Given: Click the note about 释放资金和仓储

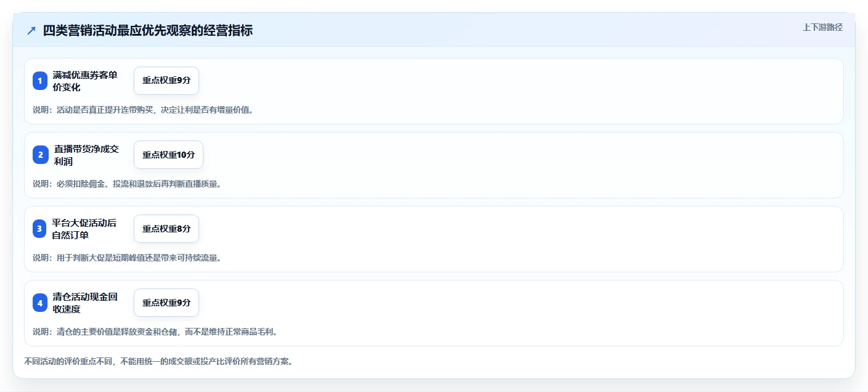Looking at the screenshot, I should click(155, 332).
